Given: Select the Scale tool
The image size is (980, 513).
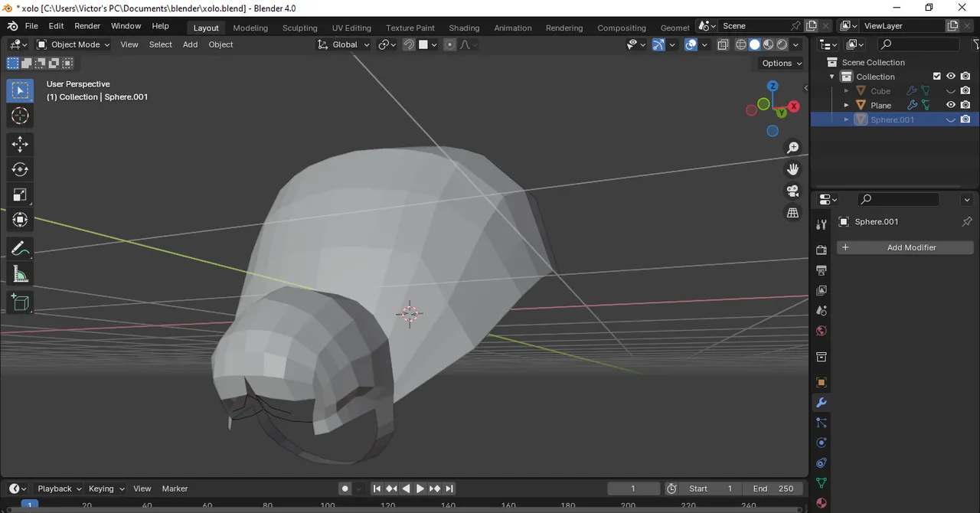Looking at the screenshot, I should click(20, 194).
